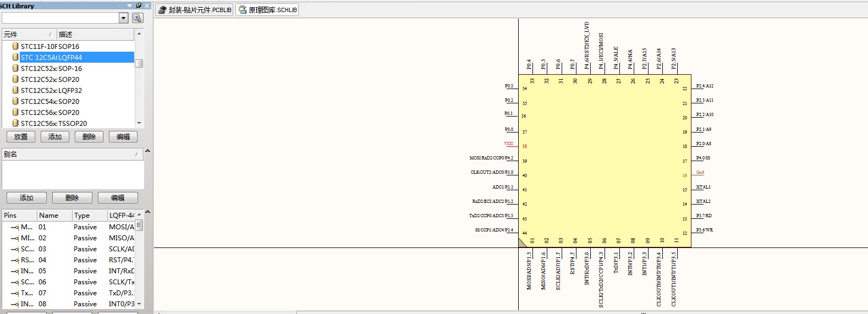Open the component filter dropdown arrow

click(x=123, y=18)
